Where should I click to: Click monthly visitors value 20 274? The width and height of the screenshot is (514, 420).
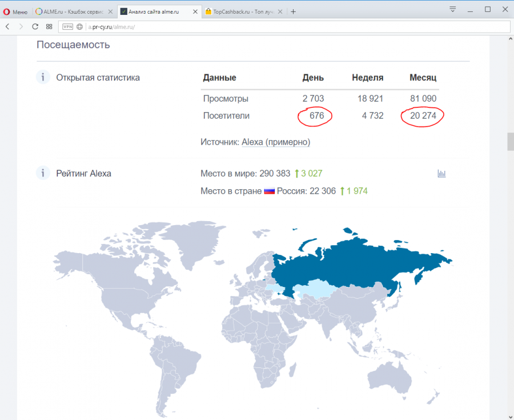423,115
